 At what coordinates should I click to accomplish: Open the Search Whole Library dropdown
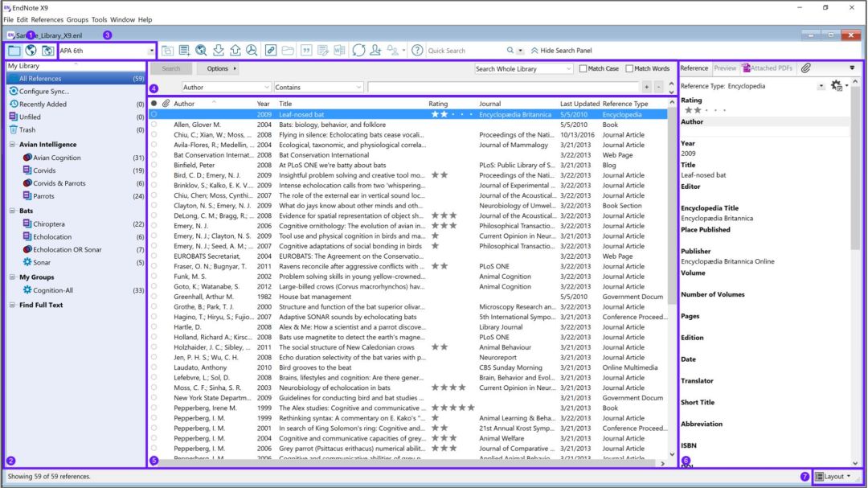click(523, 68)
